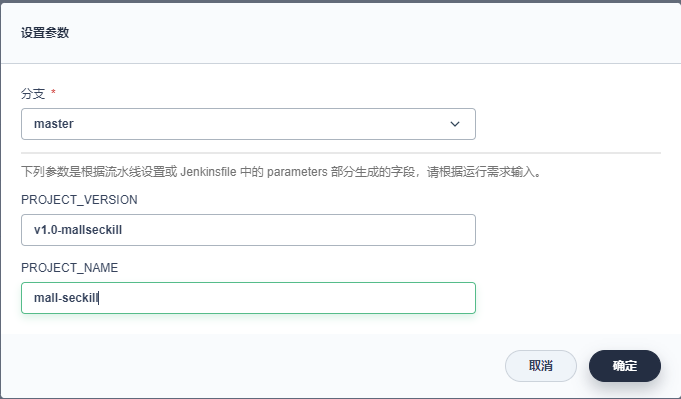Confirm parameters with the 确定 button
Viewport: 681px width, 399px height.
(x=625, y=366)
